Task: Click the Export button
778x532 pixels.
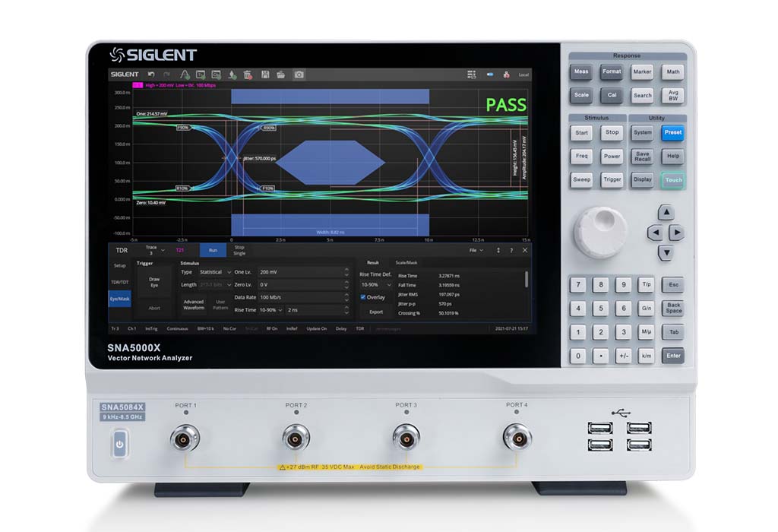Action: click(376, 312)
